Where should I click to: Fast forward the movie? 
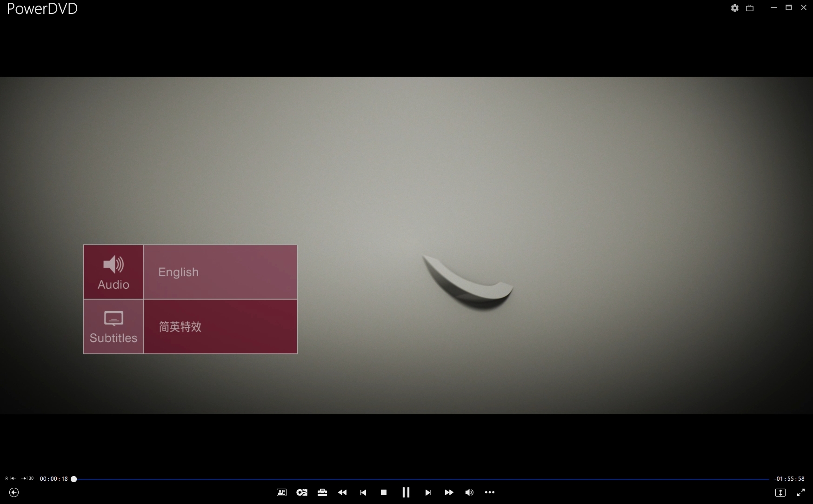point(449,492)
